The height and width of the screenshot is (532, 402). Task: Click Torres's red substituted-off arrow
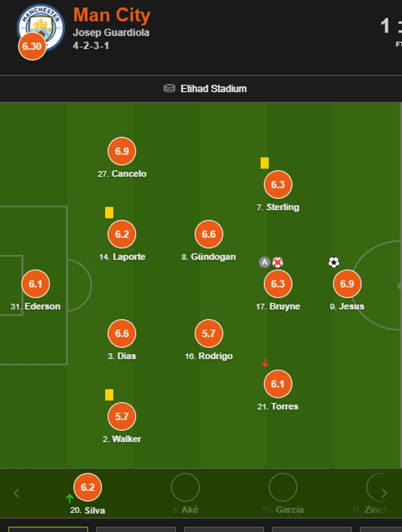[x=265, y=363]
